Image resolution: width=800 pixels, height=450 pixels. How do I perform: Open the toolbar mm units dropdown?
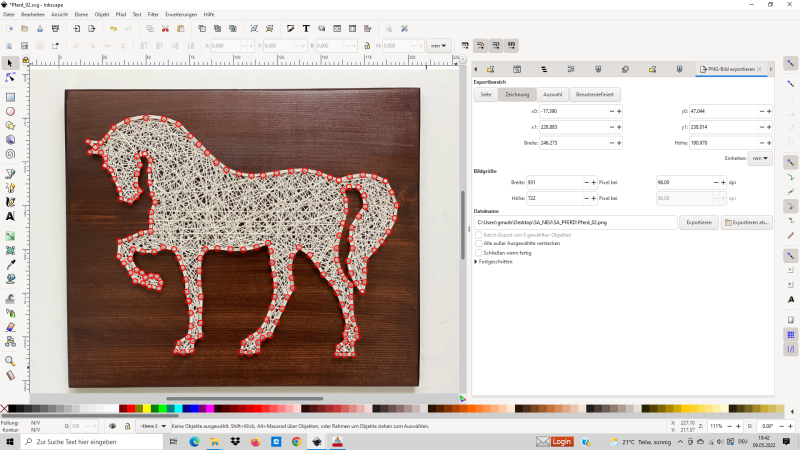438,46
